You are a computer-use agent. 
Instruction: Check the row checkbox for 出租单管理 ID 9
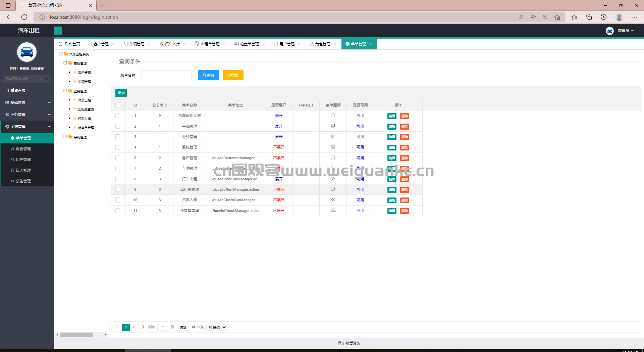118,189
